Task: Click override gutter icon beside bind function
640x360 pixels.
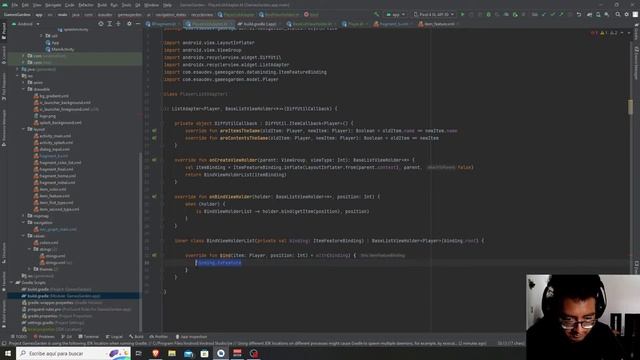Action: click(x=154, y=256)
